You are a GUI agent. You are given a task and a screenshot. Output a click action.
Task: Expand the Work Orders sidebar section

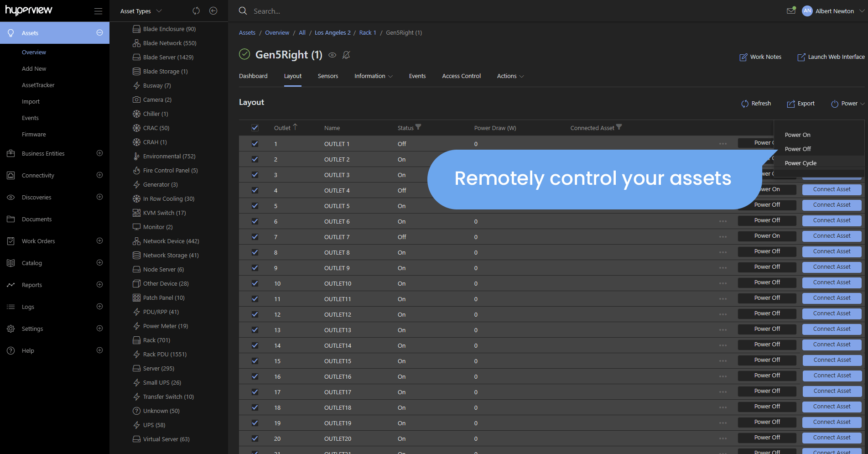pyautogui.click(x=99, y=241)
